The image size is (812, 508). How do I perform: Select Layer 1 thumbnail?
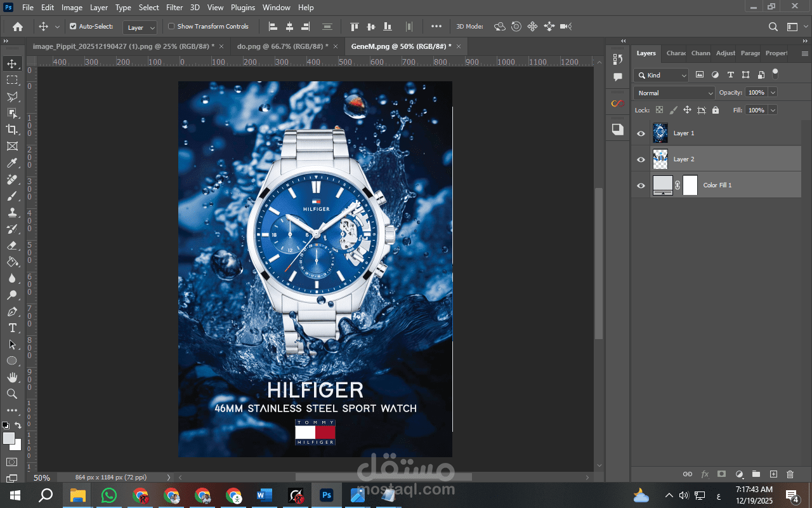click(660, 133)
